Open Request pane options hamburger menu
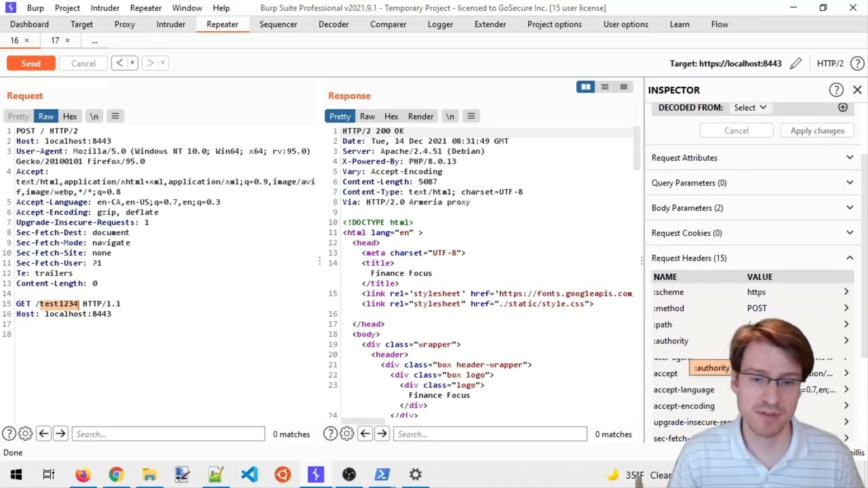The image size is (868, 488). click(115, 116)
